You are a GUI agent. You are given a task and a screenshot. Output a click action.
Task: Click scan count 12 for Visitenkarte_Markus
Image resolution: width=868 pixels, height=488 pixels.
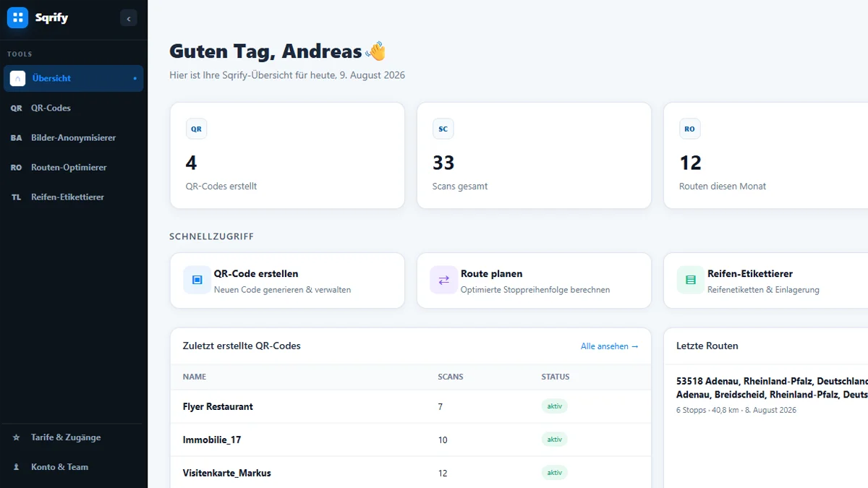coord(443,474)
